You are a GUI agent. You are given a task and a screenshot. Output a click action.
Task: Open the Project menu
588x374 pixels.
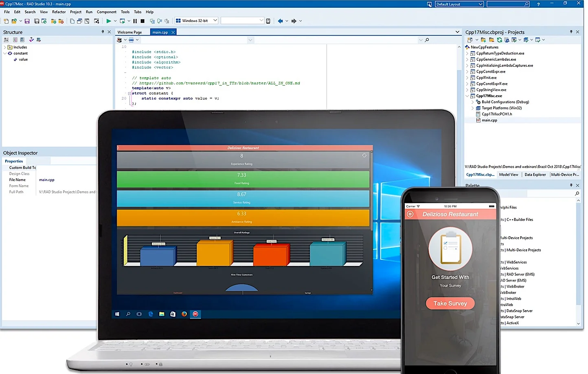(76, 12)
